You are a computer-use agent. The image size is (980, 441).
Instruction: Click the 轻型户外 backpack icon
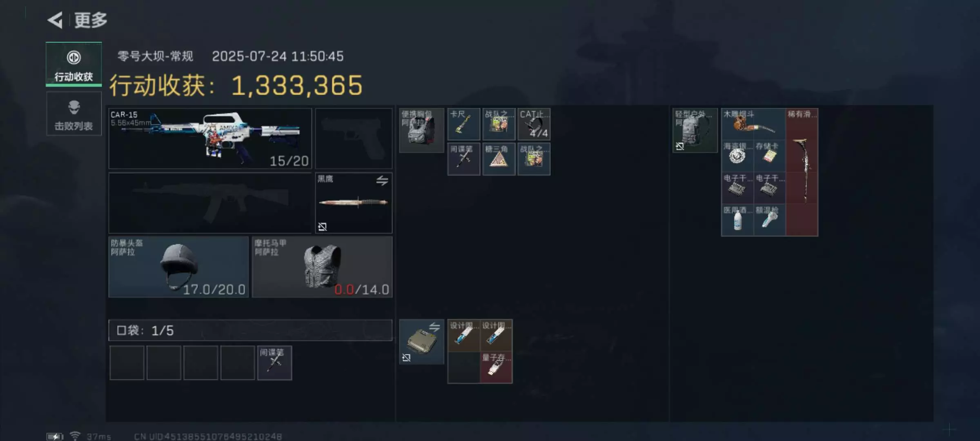695,130
